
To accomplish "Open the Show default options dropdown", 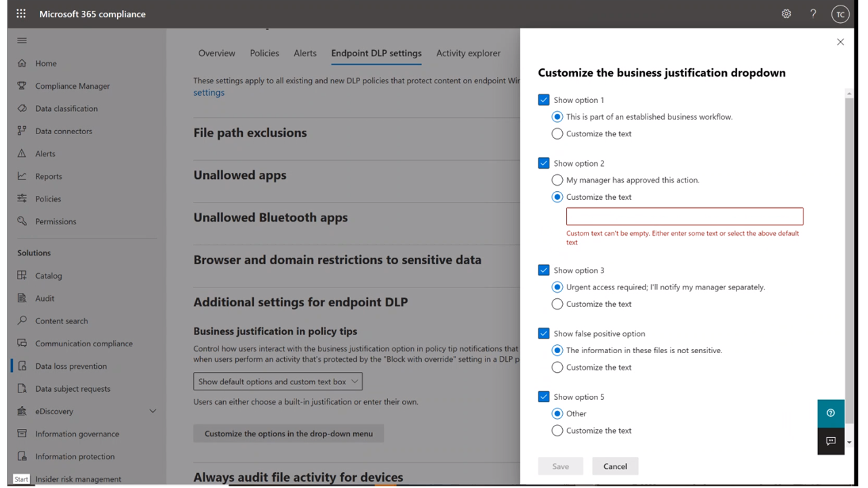I will click(x=277, y=381).
